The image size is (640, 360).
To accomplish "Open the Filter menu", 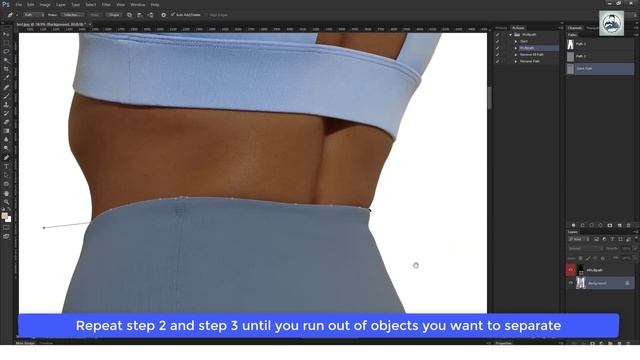I will [106, 4].
